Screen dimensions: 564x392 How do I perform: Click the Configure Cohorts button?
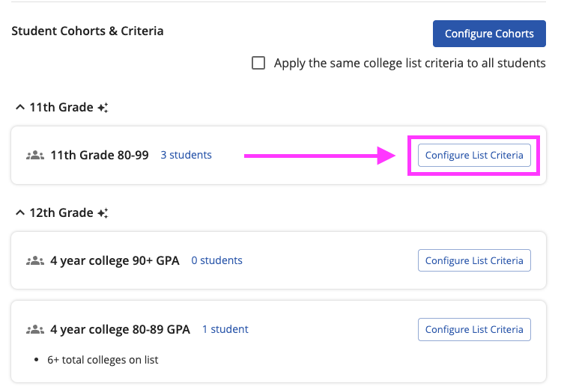tap(489, 34)
